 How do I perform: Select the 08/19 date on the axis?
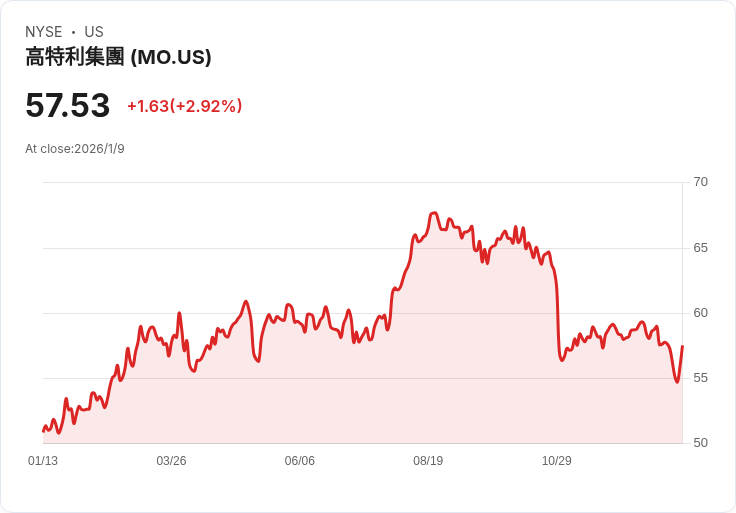[x=428, y=461]
